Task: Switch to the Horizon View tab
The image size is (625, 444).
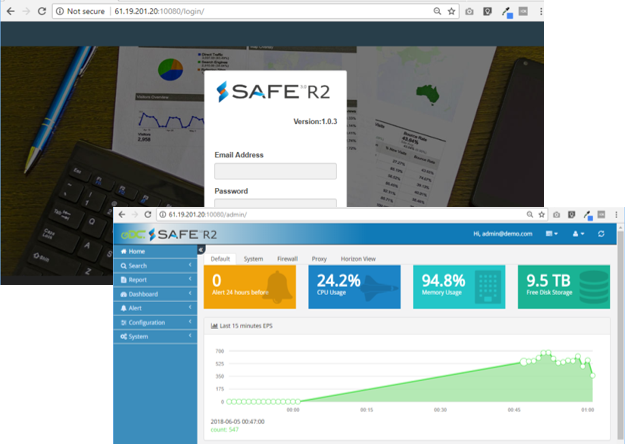Action: tap(358, 259)
